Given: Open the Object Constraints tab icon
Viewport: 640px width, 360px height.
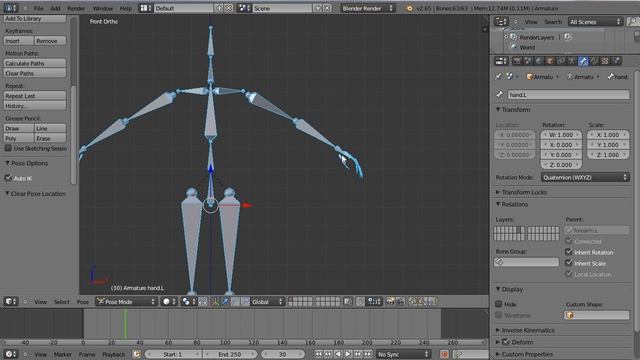Looking at the screenshot, I should pyautogui.click(x=561, y=61).
